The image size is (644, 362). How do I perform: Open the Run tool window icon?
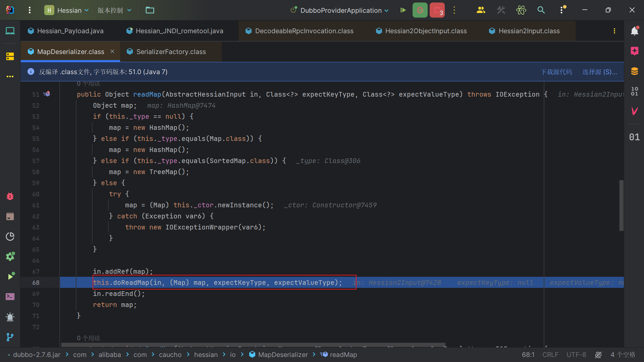tap(11, 276)
